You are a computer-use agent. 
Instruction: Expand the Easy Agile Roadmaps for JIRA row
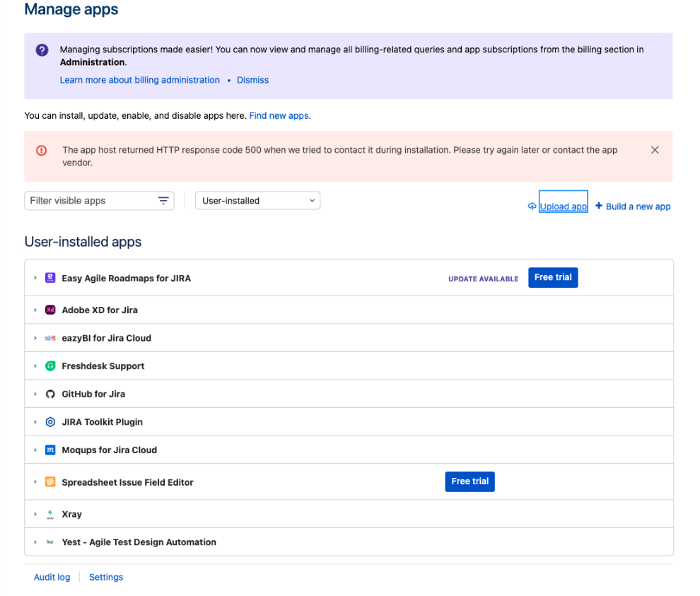(35, 278)
